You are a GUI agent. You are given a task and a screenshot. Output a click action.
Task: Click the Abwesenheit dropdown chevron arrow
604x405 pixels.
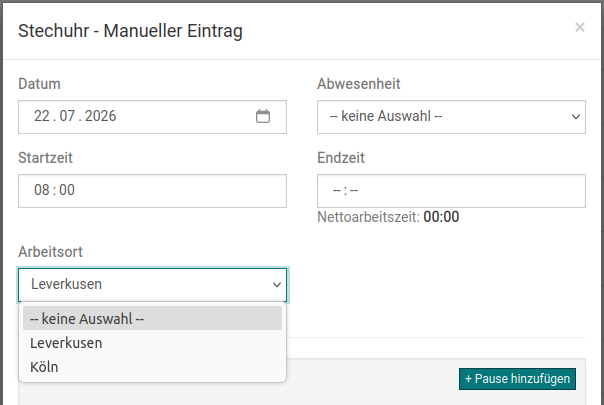click(575, 117)
